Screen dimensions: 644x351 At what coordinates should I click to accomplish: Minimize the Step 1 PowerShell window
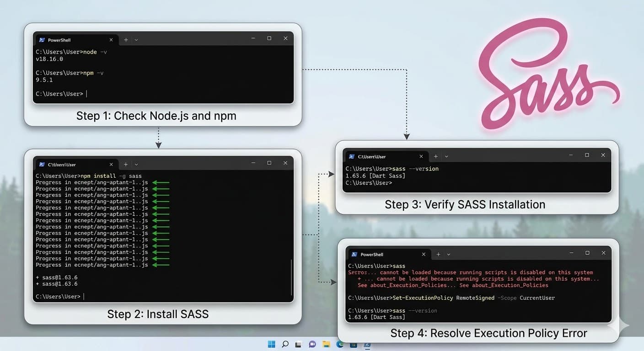pos(253,39)
